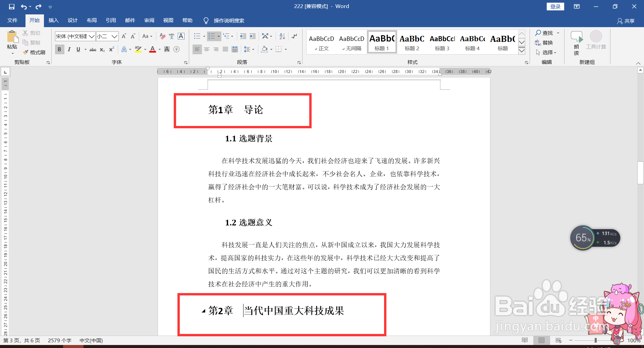Image resolution: width=644 pixels, height=348 pixels.
Task: Open the Review (审阅) tab
Action: pos(149,20)
